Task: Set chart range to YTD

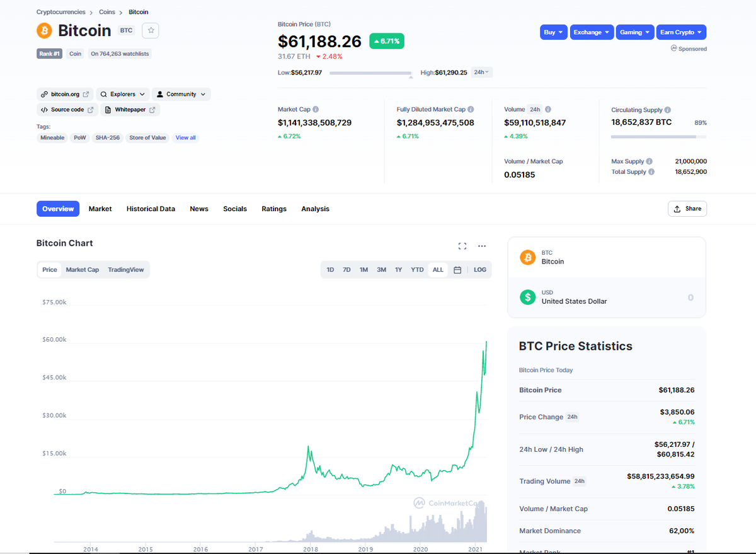Action: coord(417,270)
